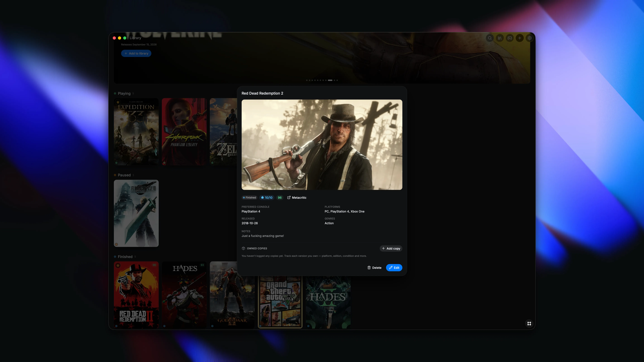Click the box icon beside Owned Copies
Image resolution: width=644 pixels, height=362 pixels.
coord(243,248)
